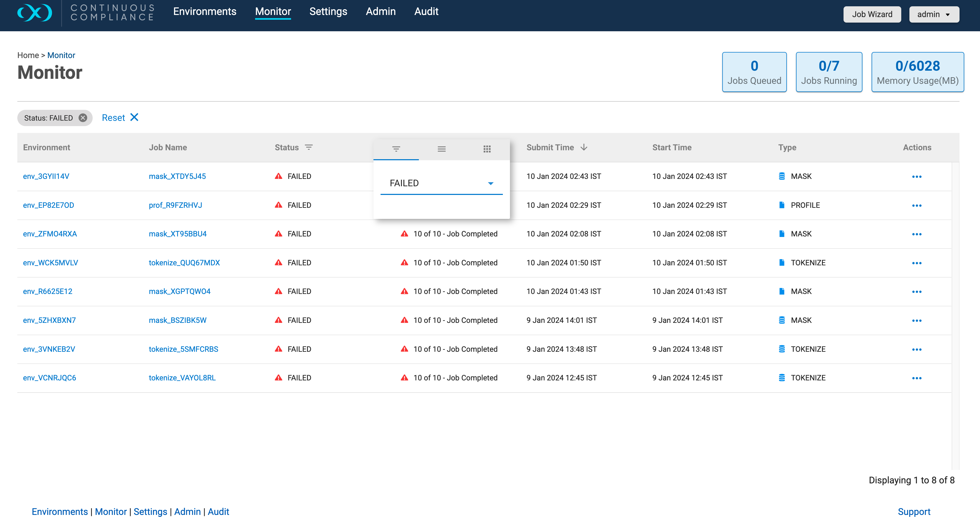This screenshot has width=980, height=517.
Task: Click the footer Settings link
Action: pos(150,512)
